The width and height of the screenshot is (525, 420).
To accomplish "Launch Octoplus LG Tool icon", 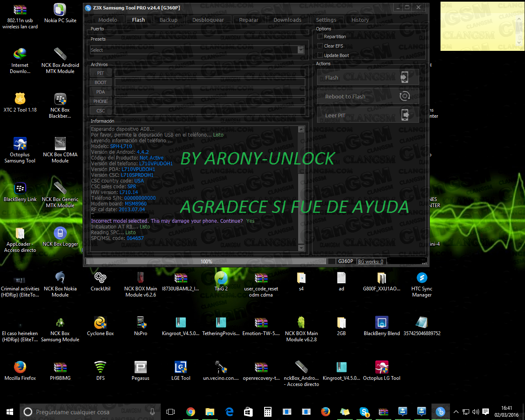I will (382, 371).
